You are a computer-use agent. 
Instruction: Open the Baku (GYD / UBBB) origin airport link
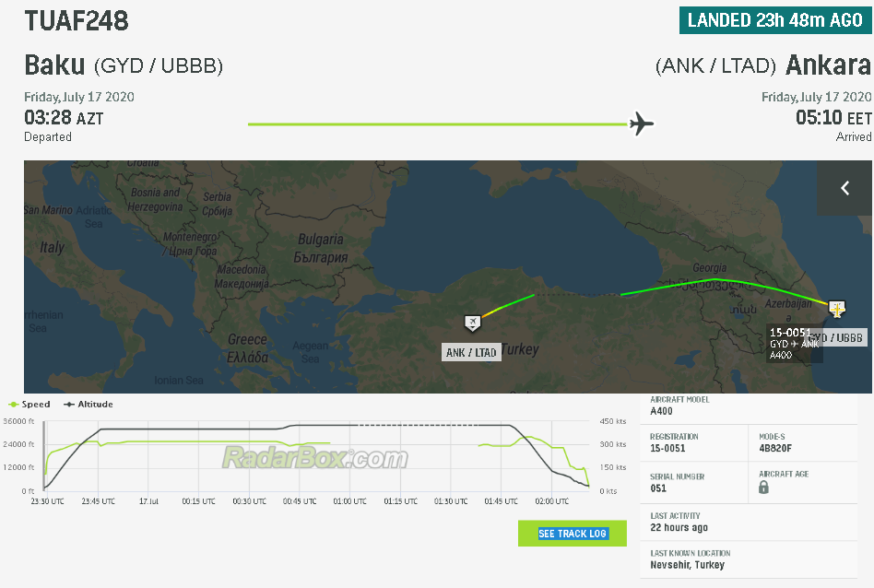(124, 65)
